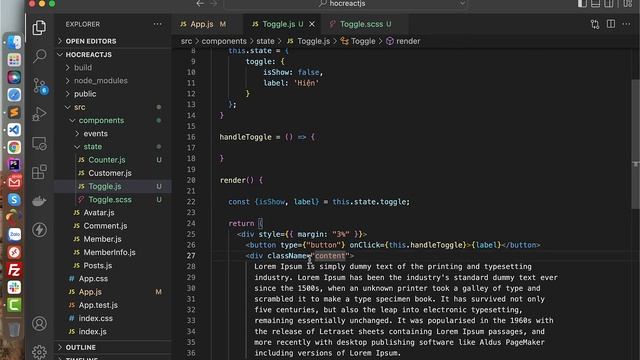Open Remote Explorer view

[x=39, y=143]
